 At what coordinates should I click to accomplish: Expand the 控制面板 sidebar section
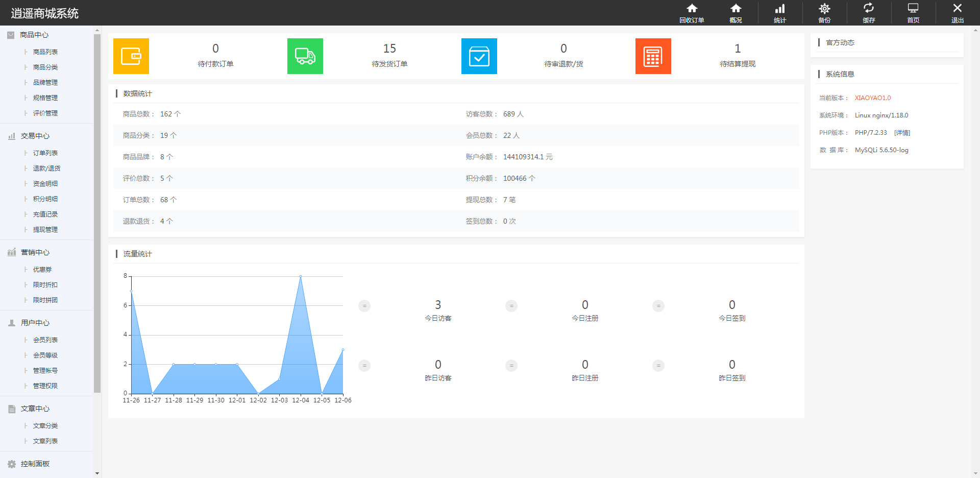(35, 464)
